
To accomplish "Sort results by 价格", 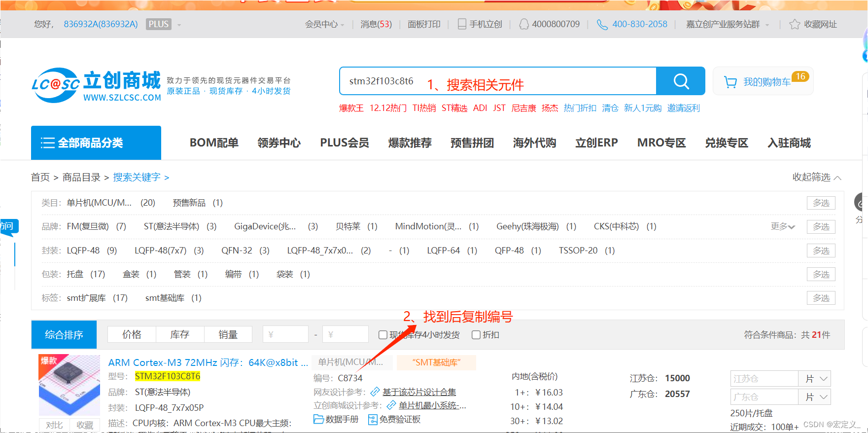I will (132, 334).
